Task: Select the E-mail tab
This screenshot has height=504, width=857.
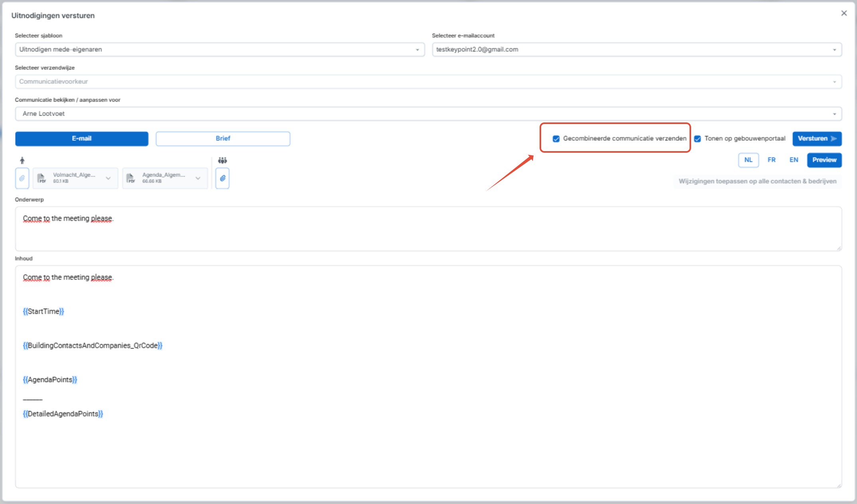Action: pos(82,138)
